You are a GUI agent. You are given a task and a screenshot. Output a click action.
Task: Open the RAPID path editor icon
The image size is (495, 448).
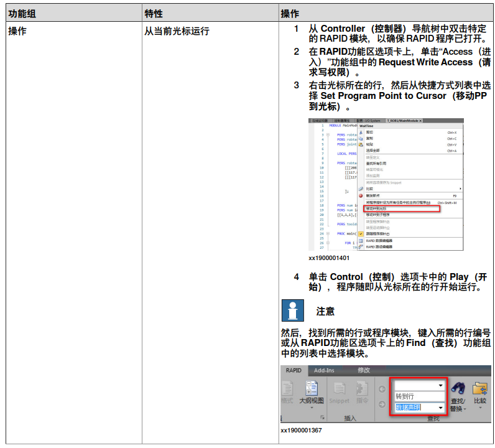(x=361, y=246)
